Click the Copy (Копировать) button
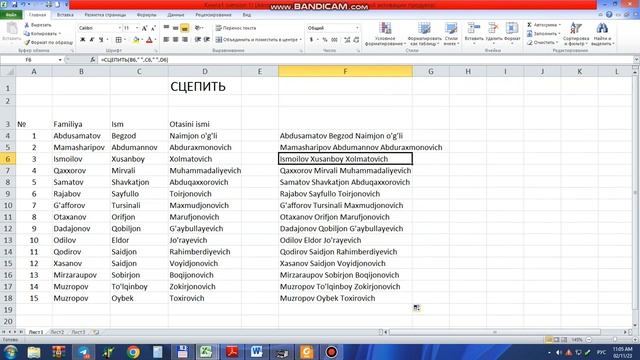 42,33
